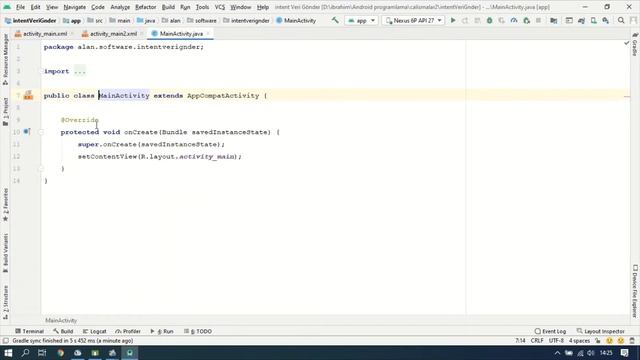Show hidden system tray icons chevron
Image resolution: width=640 pixels, height=360 pixels.
(x=557, y=353)
